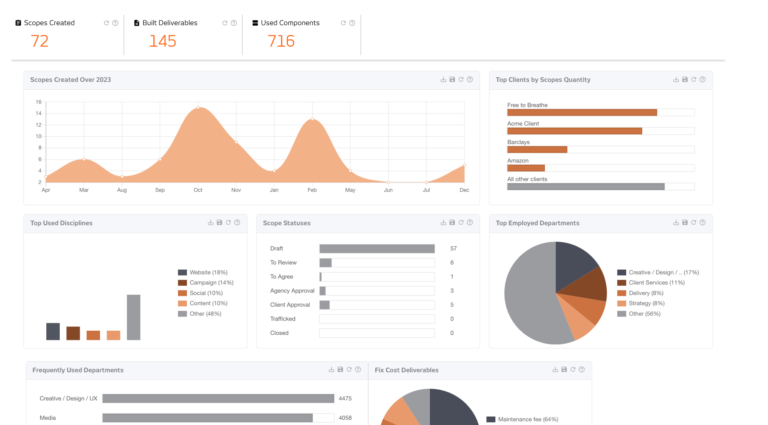This screenshot has width=768, height=425.
Task: Click the Client Approval status bar
Action: click(325, 305)
